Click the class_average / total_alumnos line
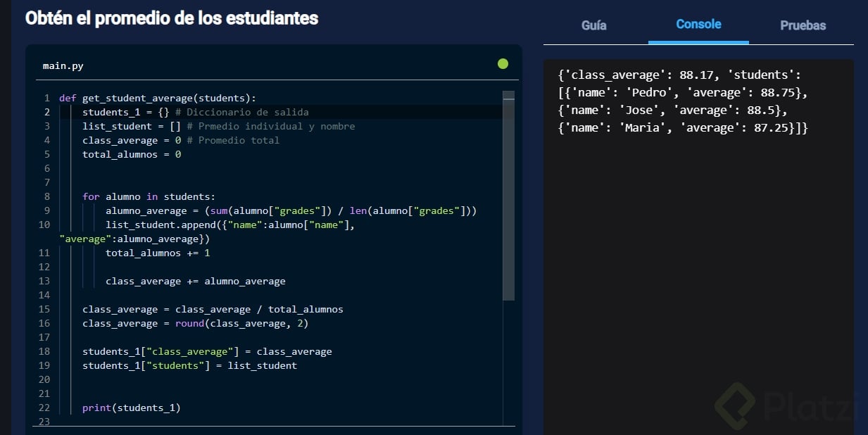868x435 pixels. [x=213, y=309]
